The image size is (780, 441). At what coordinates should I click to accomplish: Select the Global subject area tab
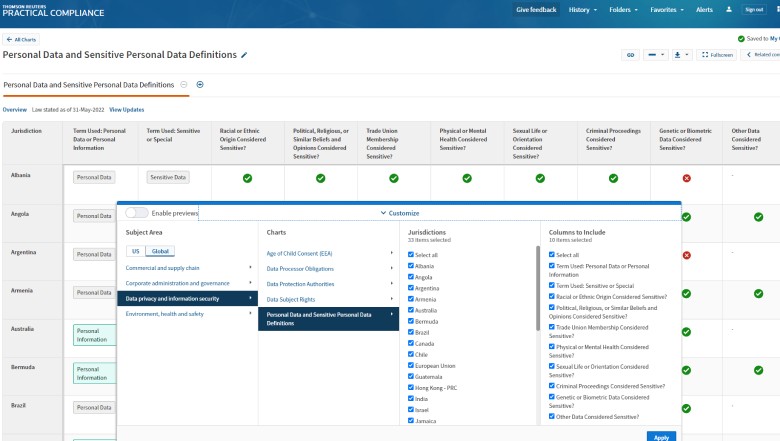click(x=160, y=252)
